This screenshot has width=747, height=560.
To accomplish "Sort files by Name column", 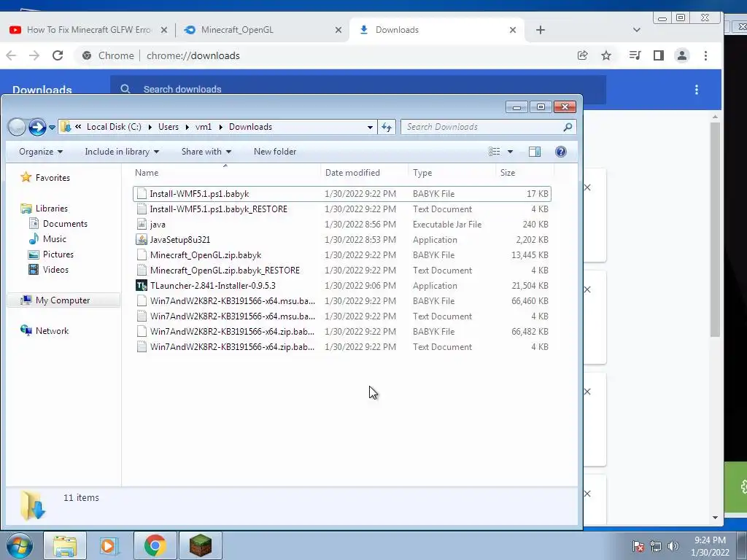I will tap(226, 173).
